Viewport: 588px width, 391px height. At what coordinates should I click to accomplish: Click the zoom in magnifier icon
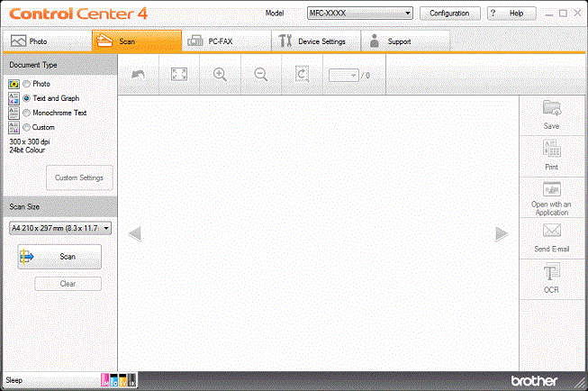(220, 75)
